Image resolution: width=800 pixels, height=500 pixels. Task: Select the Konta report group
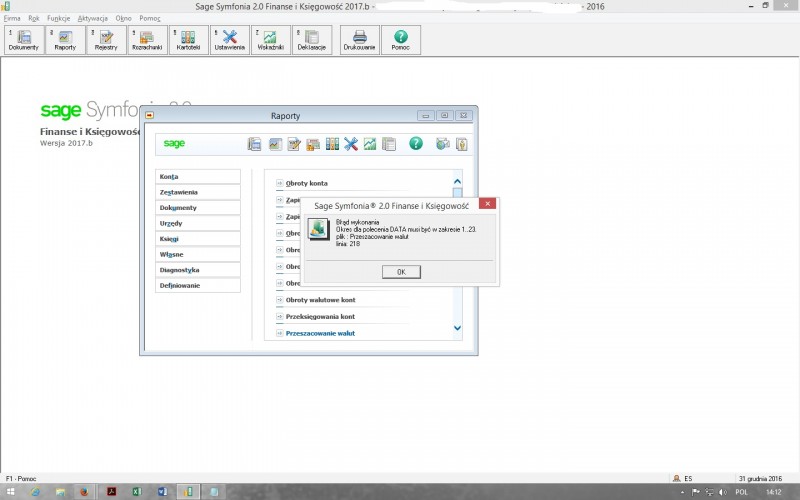(x=198, y=177)
